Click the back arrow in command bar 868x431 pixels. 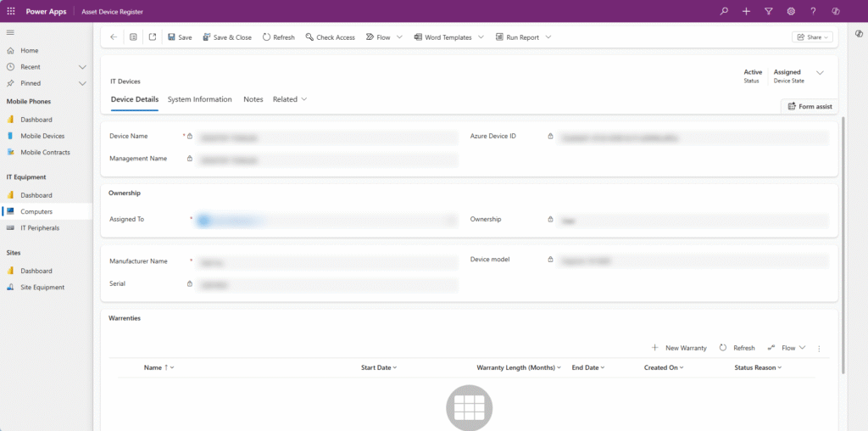[114, 37]
